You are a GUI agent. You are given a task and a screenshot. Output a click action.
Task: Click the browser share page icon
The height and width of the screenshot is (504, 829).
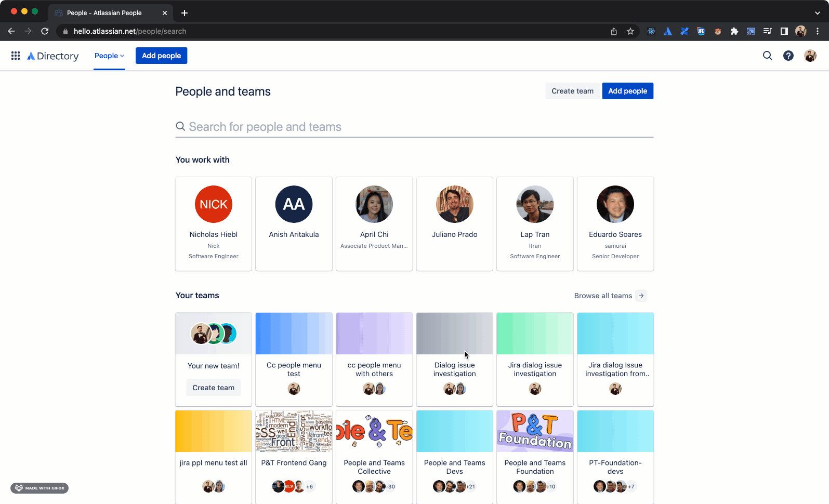click(x=614, y=31)
